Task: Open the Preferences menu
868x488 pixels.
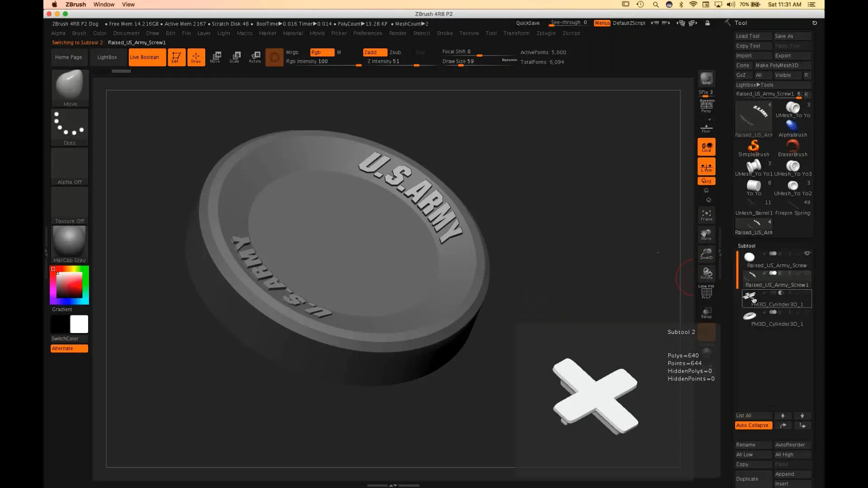Action: (x=368, y=33)
